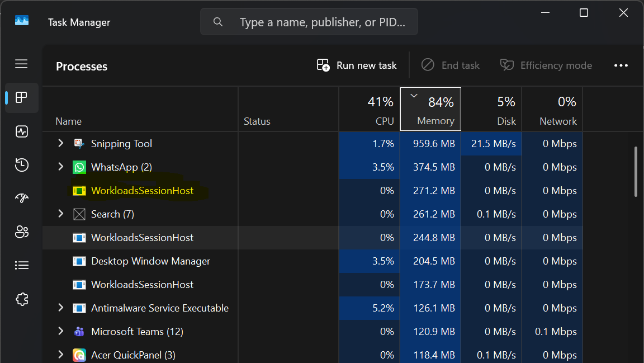Open the Details page sidebar icon

(x=22, y=265)
